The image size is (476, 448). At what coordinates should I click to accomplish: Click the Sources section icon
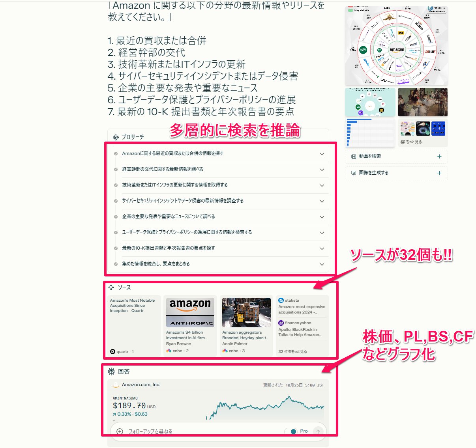(111, 287)
